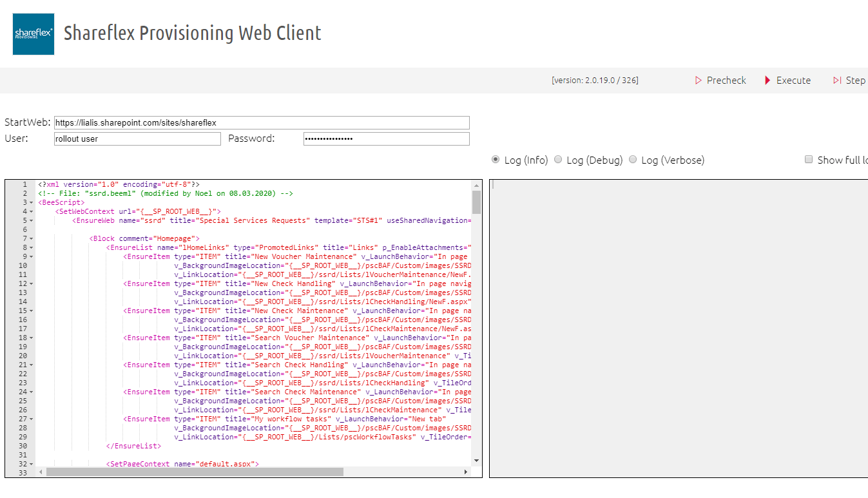Image resolution: width=868 pixels, height=498 pixels.
Task: Click the title "Search Voucher Maintenance" code line
Action: [x=297, y=338]
